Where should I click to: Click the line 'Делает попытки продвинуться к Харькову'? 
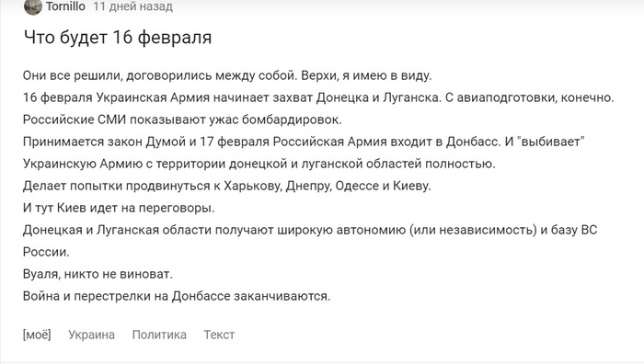coord(227,186)
